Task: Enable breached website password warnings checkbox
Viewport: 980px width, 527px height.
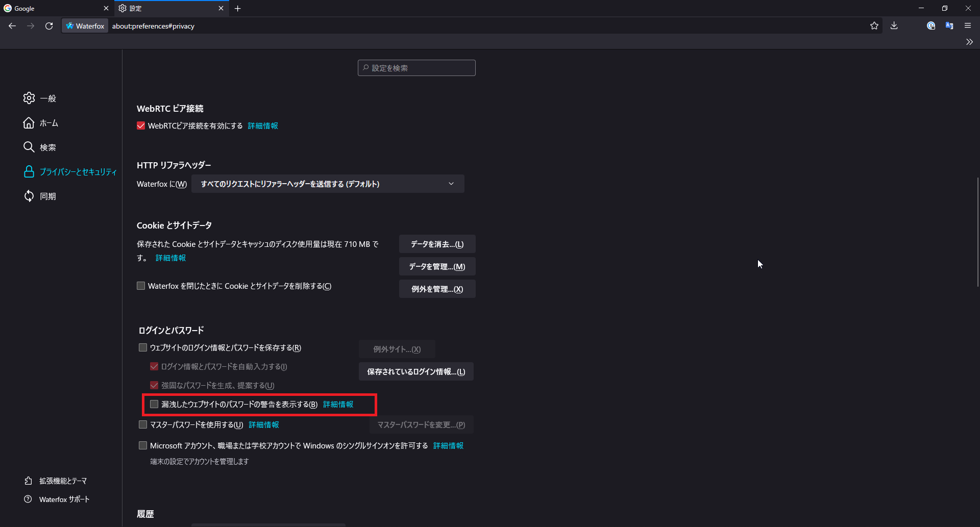Action: click(x=154, y=404)
